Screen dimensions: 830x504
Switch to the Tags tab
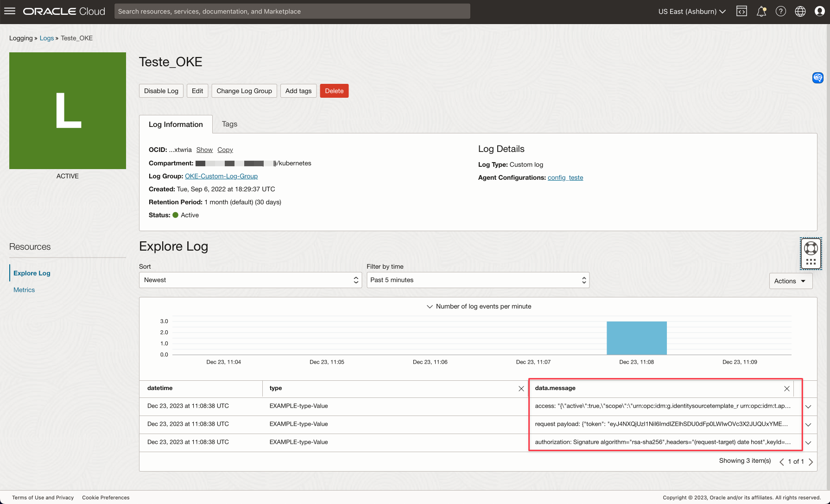229,124
